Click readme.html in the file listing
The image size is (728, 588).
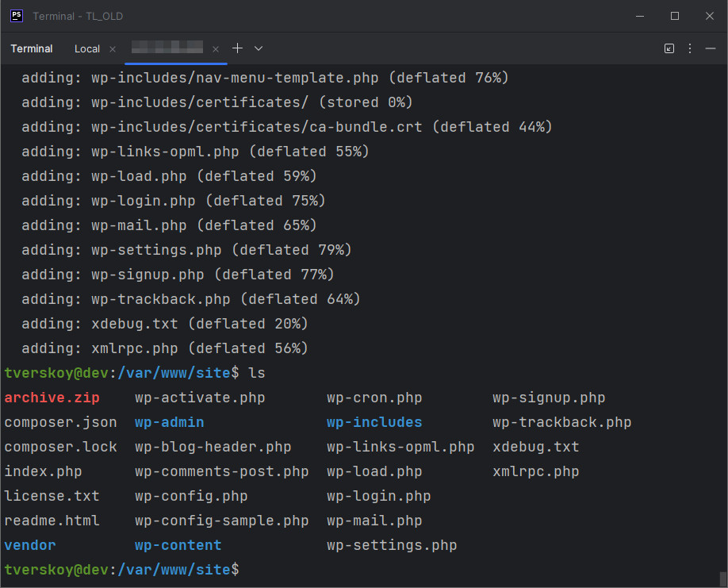[x=52, y=521]
